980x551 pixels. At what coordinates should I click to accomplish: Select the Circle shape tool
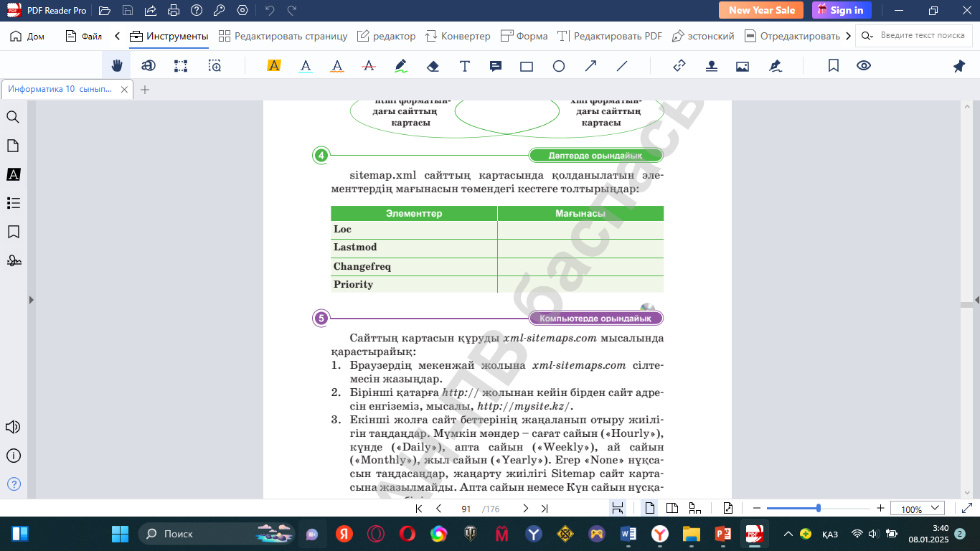tap(559, 66)
